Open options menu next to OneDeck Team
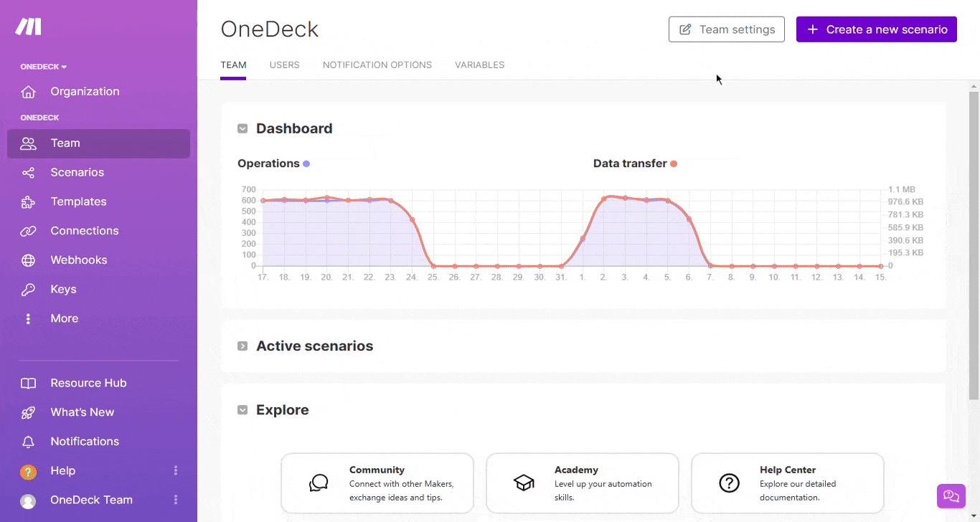 pos(176,500)
